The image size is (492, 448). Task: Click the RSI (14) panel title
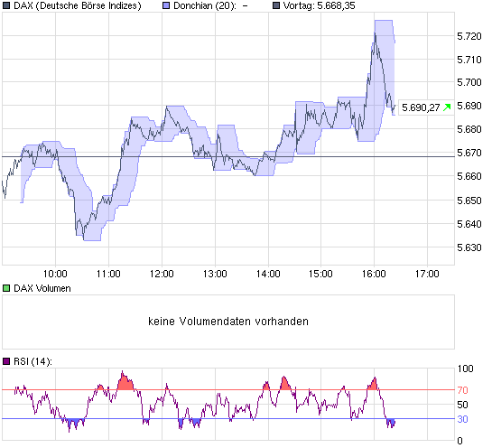point(32,361)
